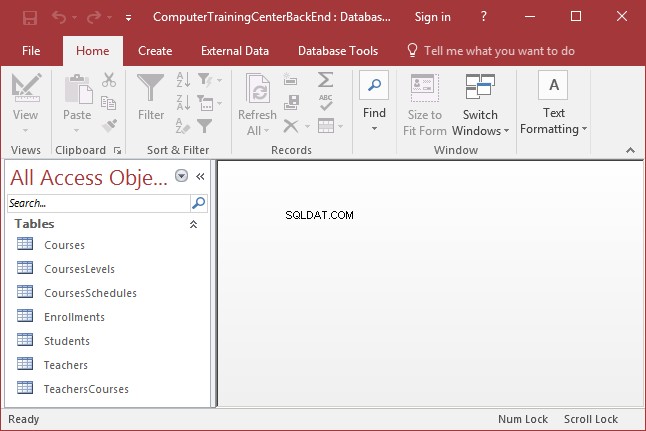The height and width of the screenshot is (431, 646).
Task: Open Customize Quick Access Toolbar dropdown
Action: point(129,18)
